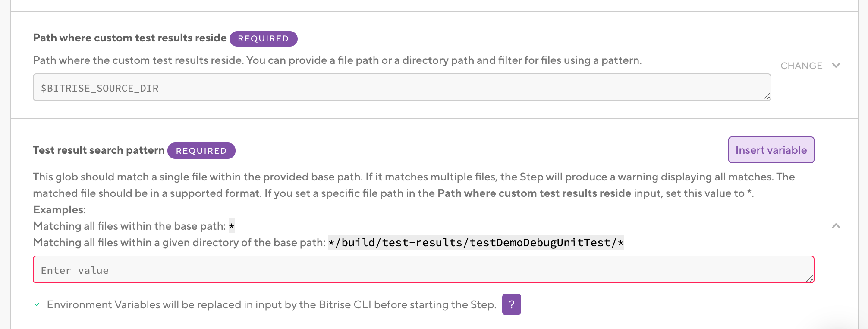The image size is (868, 329).
Task: Click the green checkmark beside Environment Variables text
Action: (x=38, y=304)
